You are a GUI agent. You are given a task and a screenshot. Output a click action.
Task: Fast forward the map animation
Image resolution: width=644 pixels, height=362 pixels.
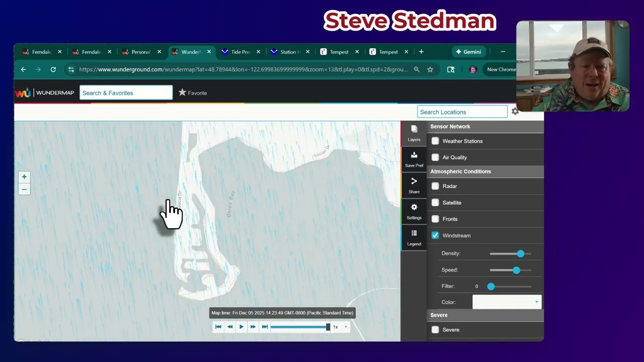pyautogui.click(x=253, y=327)
